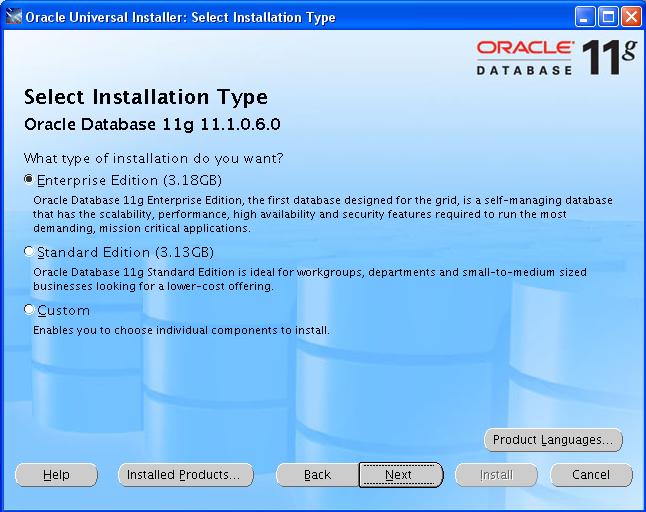Click the Enterprise Edition description paragraph
This screenshot has width=646, height=512.
[x=320, y=214]
